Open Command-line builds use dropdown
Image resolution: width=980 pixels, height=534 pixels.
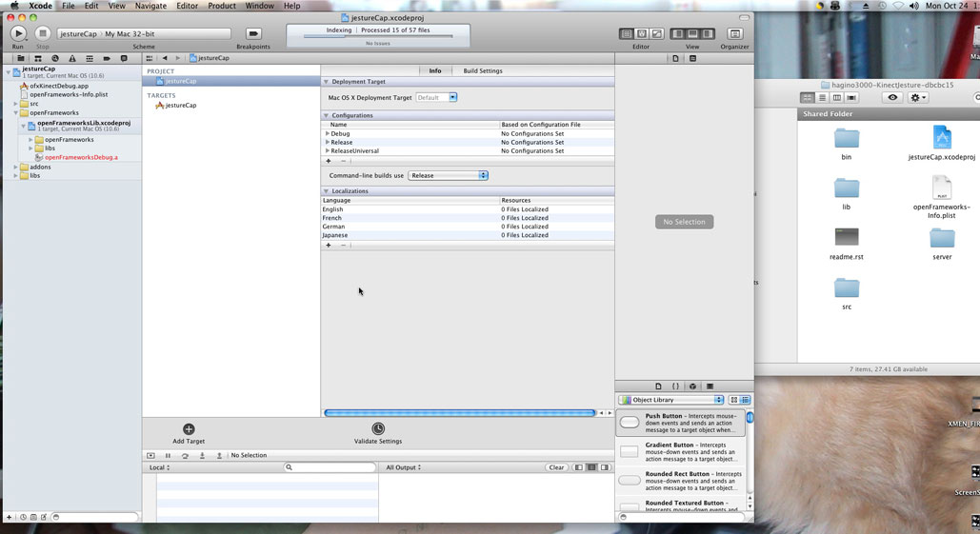(x=448, y=175)
